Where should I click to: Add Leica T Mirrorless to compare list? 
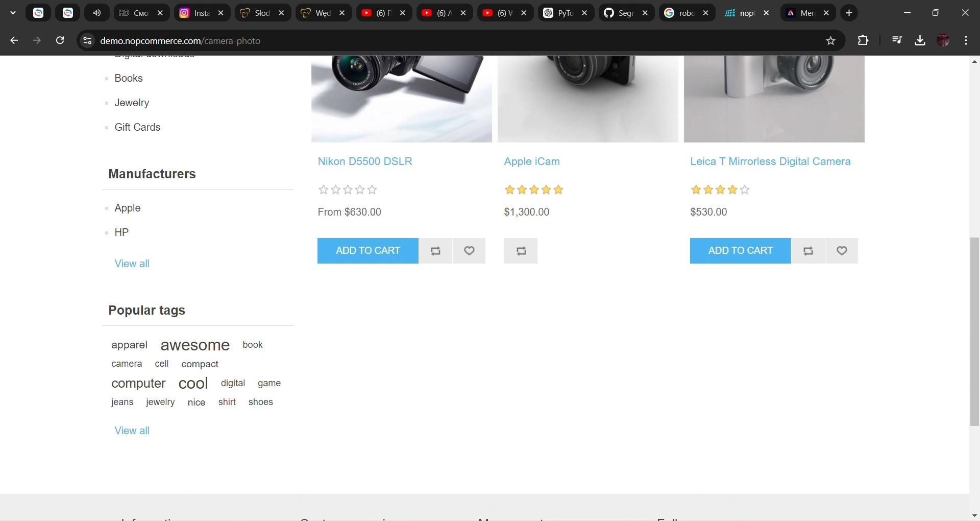(808, 251)
